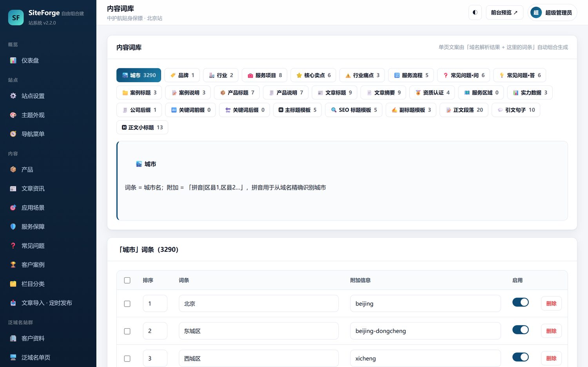This screenshot has width=588, height=367.
Task: Select the 正文段落 tab
Action: [x=464, y=110]
